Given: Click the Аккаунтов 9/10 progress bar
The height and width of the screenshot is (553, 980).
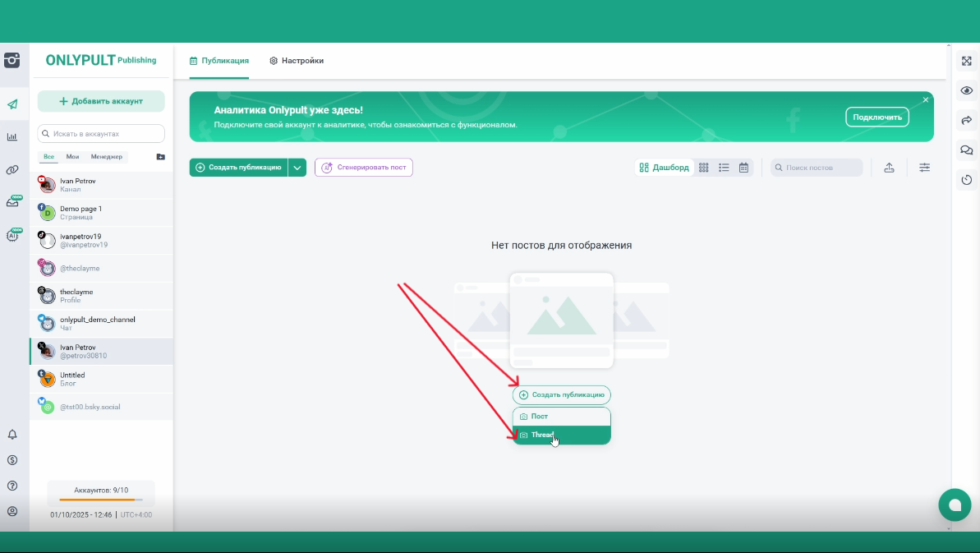Looking at the screenshot, I should (x=101, y=500).
